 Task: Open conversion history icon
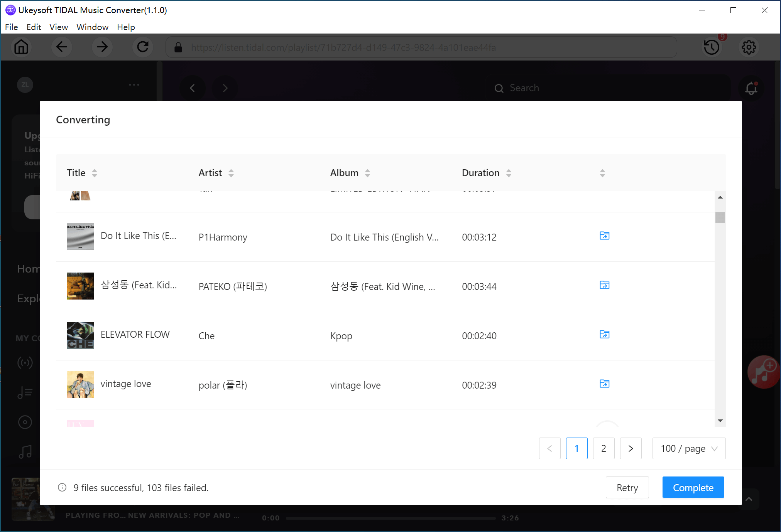click(711, 47)
